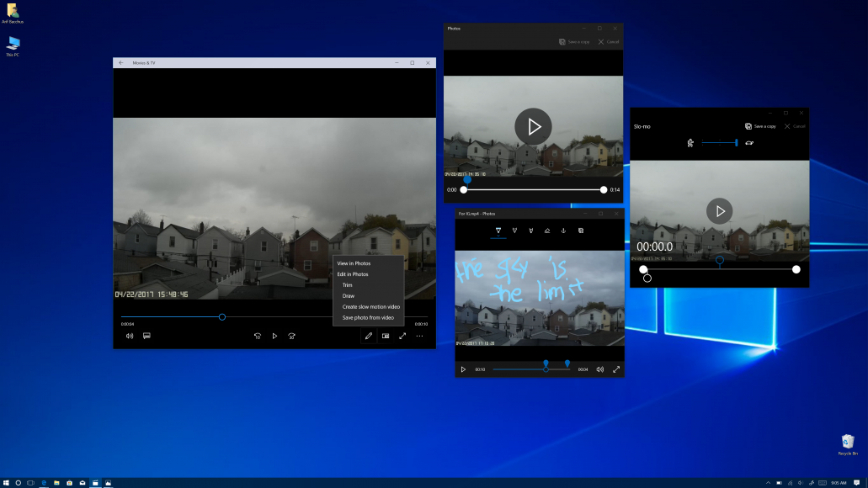Switch to Photos taskbar icon
The width and height of the screenshot is (868, 488).
pyautogui.click(x=109, y=483)
